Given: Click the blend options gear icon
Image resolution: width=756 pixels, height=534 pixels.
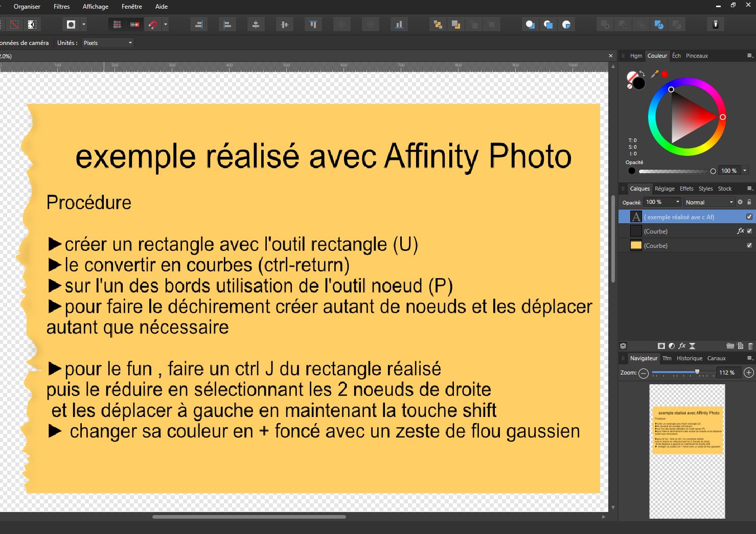Looking at the screenshot, I should click(x=740, y=202).
